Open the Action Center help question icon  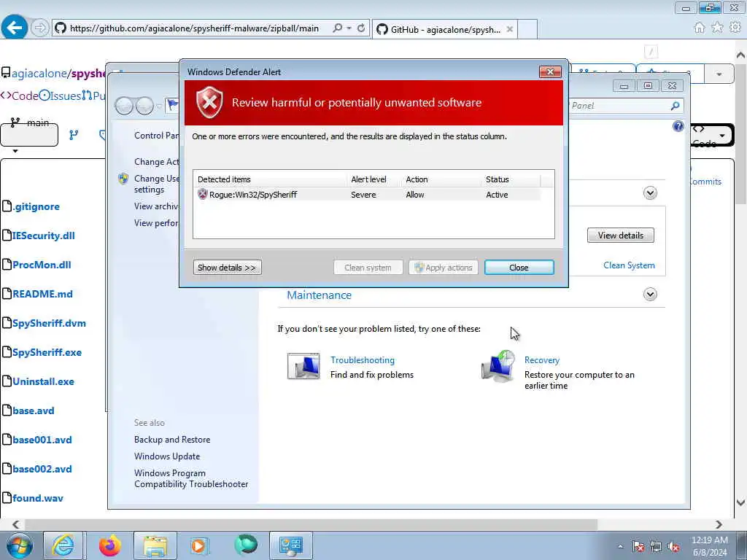(x=678, y=126)
